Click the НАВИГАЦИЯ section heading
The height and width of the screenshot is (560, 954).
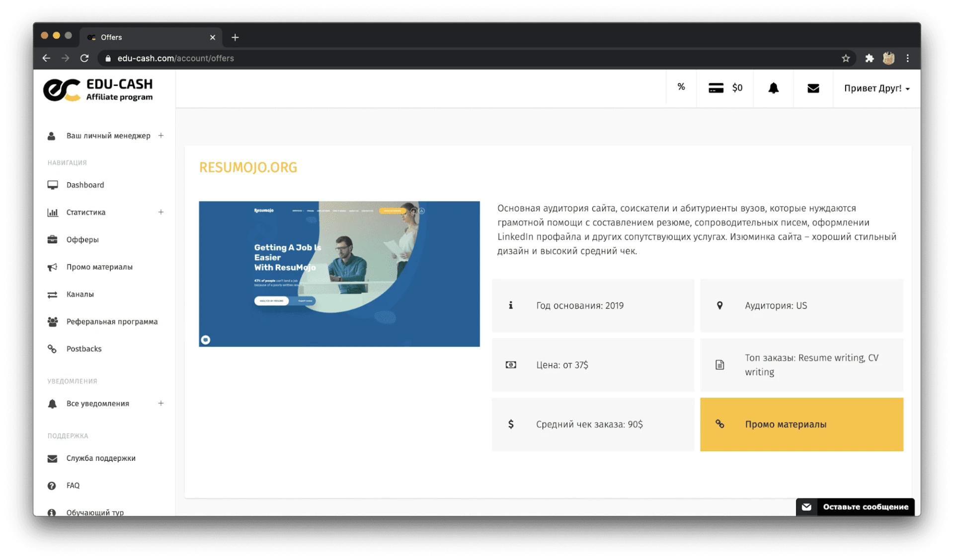point(67,163)
